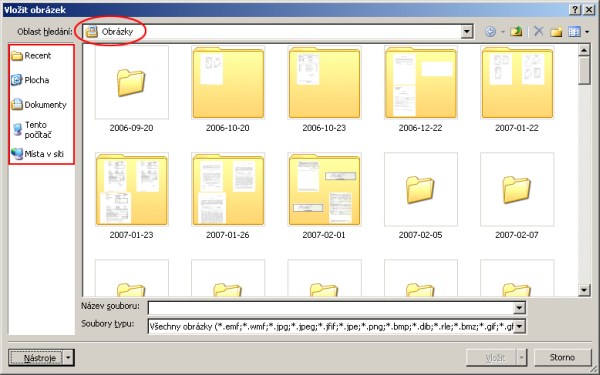This screenshot has height=375, width=600.
Task: Select the 2006-12-22 folder thumbnail
Action: tap(420, 82)
